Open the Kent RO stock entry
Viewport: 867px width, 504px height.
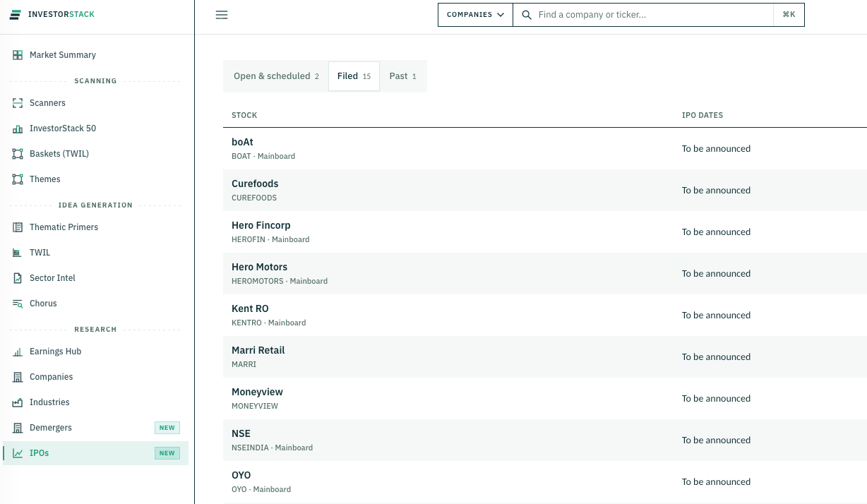[x=250, y=308]
